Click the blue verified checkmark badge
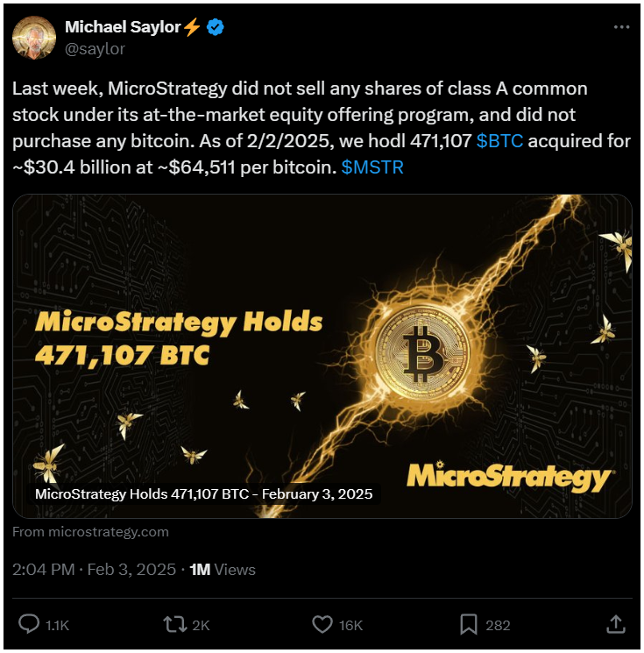The width and height of the screenshot is (644, 653). click(216, 27)
